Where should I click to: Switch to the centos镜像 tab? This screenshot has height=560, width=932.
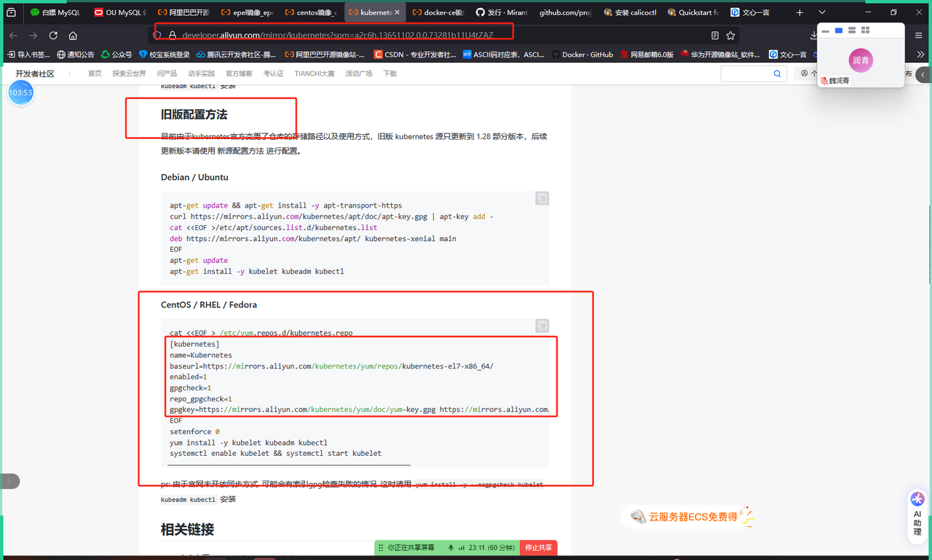coord(310,12)
